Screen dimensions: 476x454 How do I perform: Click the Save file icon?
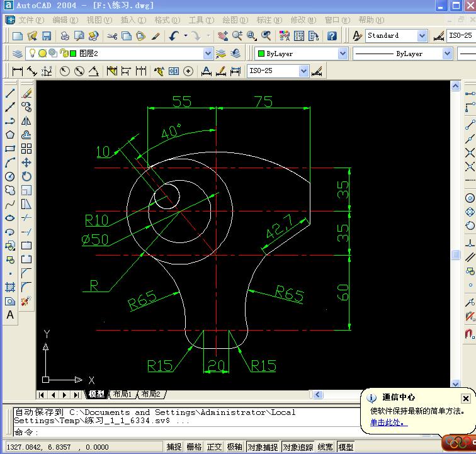pyautogui.click(x=47, y=36)
